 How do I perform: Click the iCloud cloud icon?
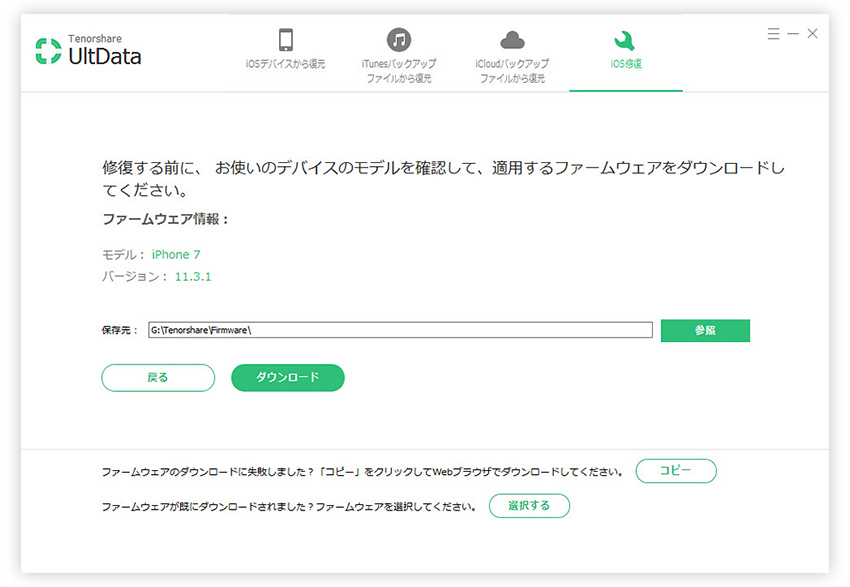point(512,40)
